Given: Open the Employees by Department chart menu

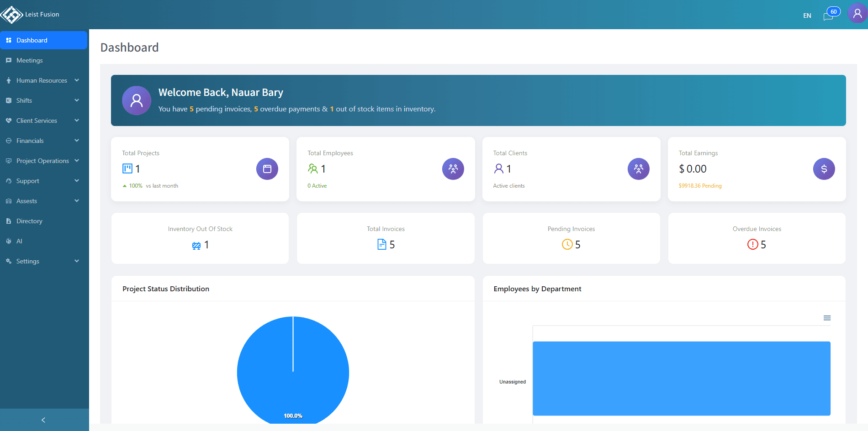Looking at the screenshot, I should click(x=827, y=317).
